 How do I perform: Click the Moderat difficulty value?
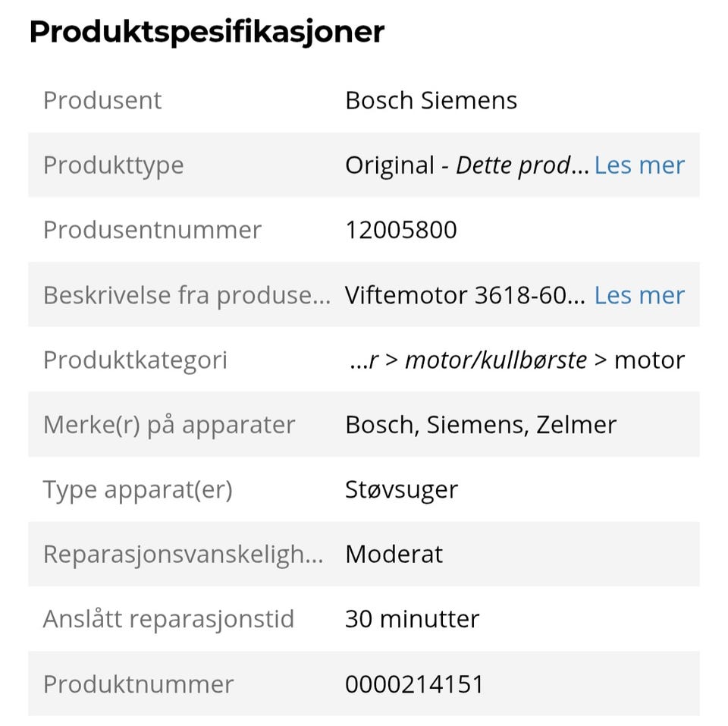[x=394, y=554]
